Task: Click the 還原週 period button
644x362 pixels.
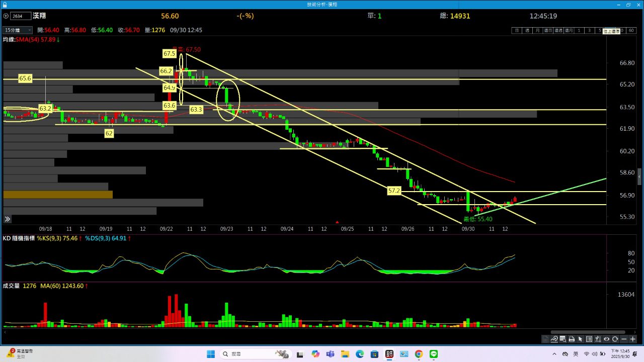Action: [x=558, y=31]
